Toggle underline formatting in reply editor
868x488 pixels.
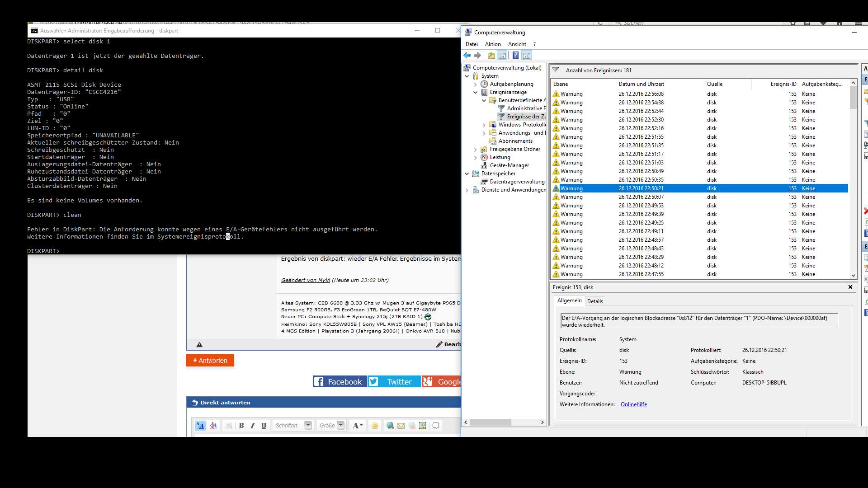point(264,426)
